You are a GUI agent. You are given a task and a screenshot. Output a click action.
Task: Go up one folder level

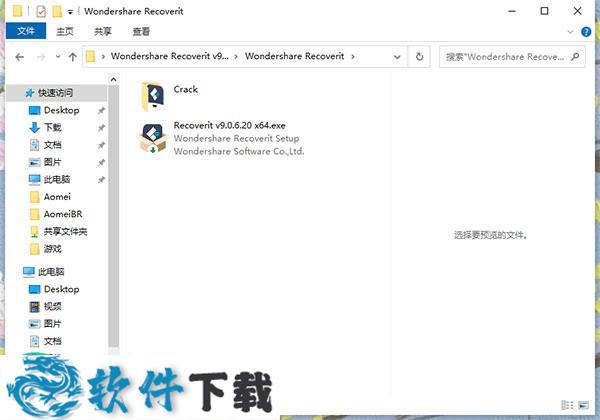tap(72, 57)
